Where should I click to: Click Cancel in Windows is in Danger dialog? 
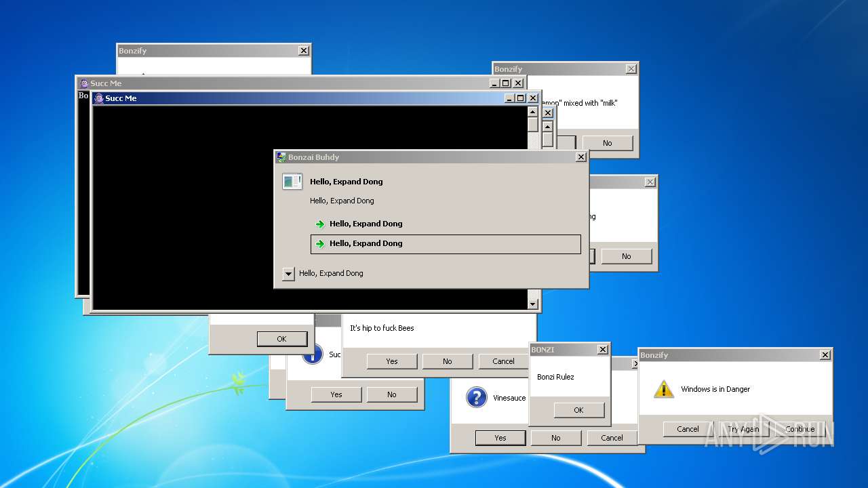pyautogui.click(x=688, y=429)
